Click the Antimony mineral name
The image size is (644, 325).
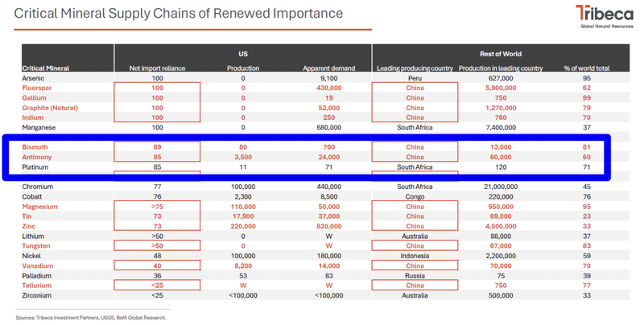point(39,158)
